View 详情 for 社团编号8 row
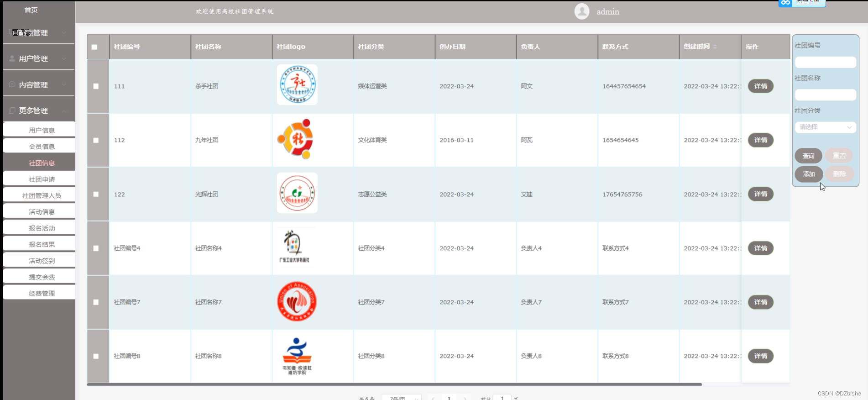868x400 pixels. [760, 356]
